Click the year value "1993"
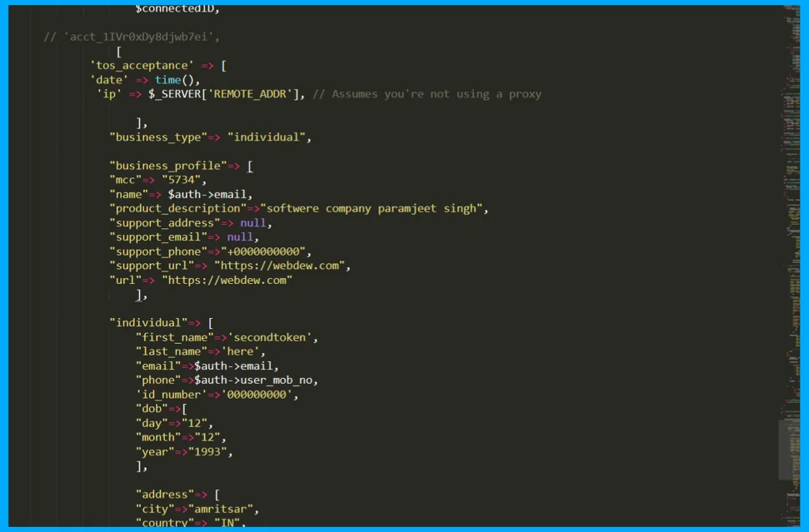Image resolution: width=809 pixels, height=532 pixels. tap(210, 451)
